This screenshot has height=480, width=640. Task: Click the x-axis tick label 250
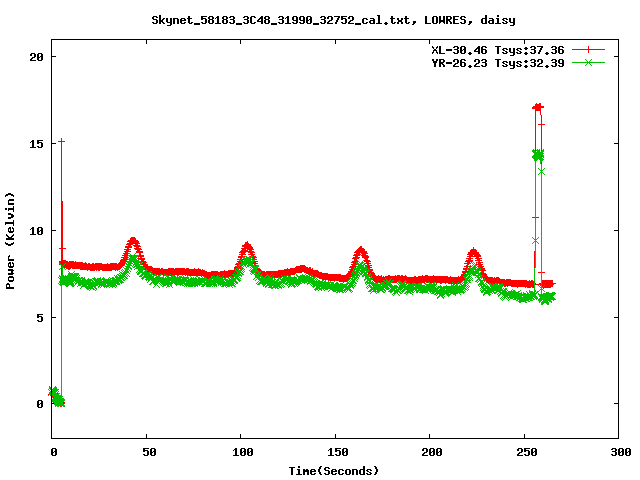pos(527,452)
